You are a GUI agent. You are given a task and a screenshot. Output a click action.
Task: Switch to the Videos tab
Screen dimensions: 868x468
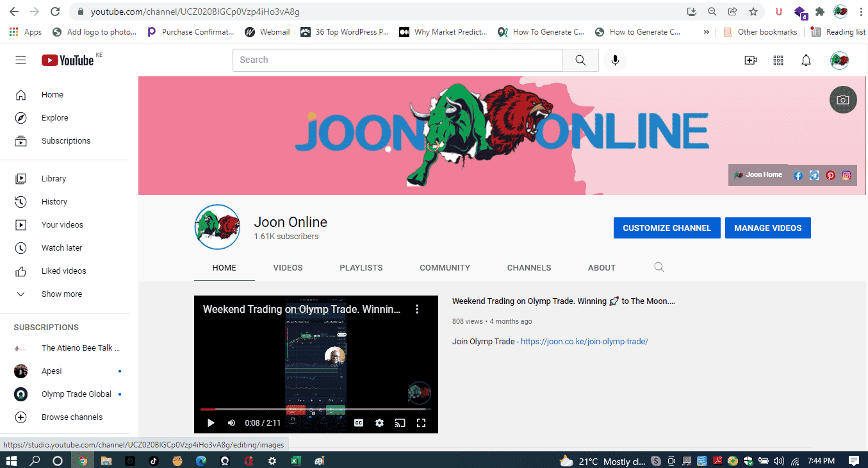click(288, 267)
